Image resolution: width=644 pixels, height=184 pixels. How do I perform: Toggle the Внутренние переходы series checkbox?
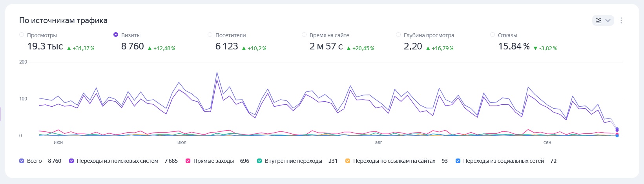click(x=259, y=161)
